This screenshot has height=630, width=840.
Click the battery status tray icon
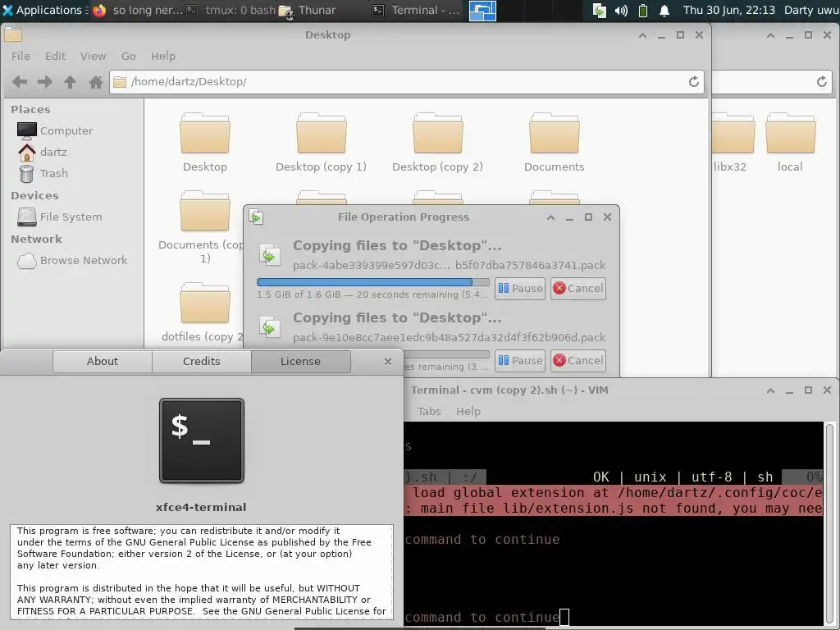coord(643,11)
